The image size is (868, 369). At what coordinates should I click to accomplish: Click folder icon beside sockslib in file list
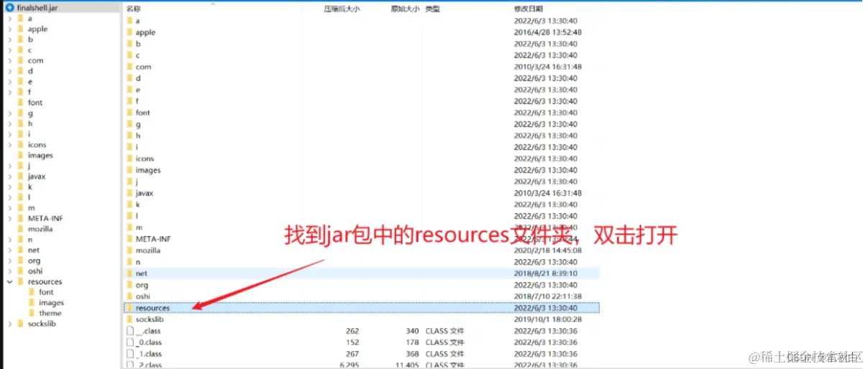pyautogui.click(x=130, y=320)
